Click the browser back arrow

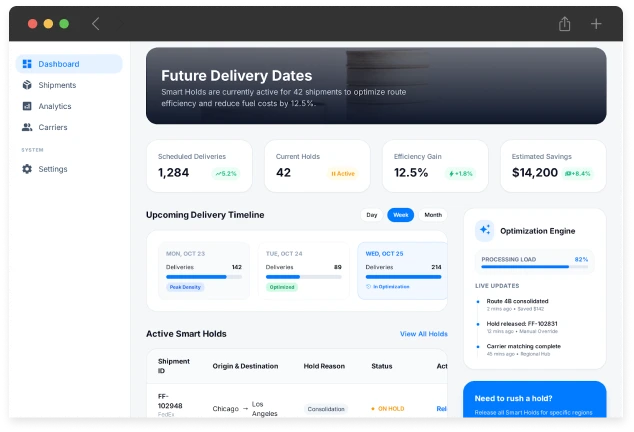[x=95, y=23]
